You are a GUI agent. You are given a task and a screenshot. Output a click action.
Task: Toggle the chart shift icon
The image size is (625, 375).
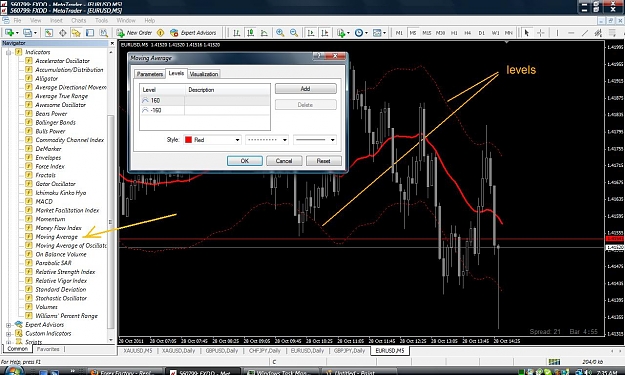(x=325, y=33)
